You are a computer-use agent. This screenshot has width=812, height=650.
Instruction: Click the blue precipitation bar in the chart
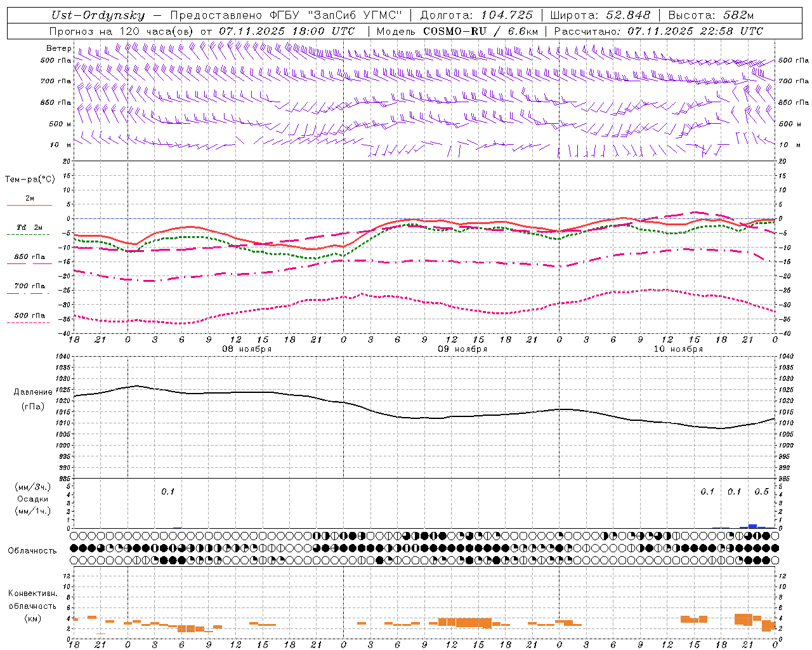753,526
